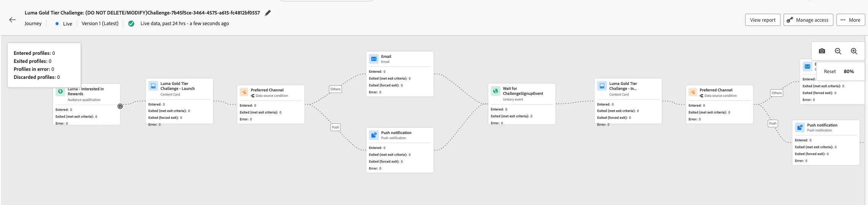Open the More options menu

coord(851,20)
